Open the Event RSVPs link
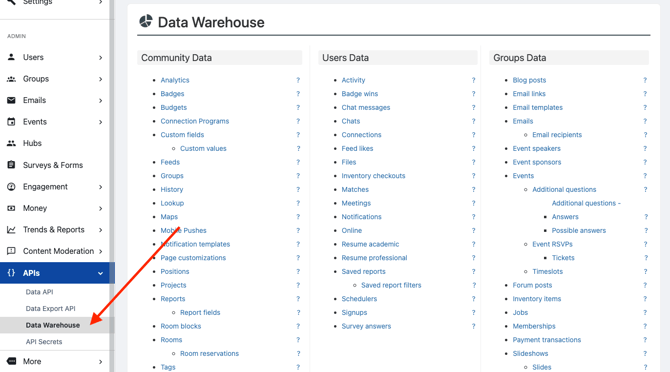This screenshot has height=372, width=670. click(552, 244)
